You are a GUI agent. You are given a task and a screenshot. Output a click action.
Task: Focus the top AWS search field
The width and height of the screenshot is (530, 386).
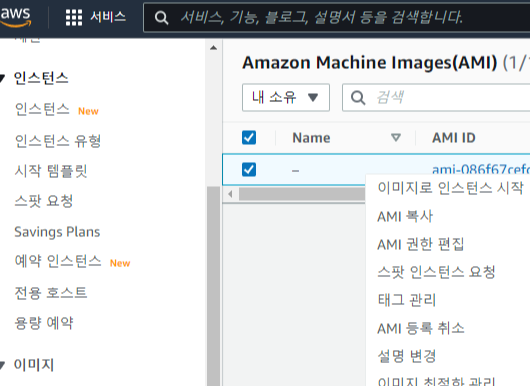[x=336, y=18]
